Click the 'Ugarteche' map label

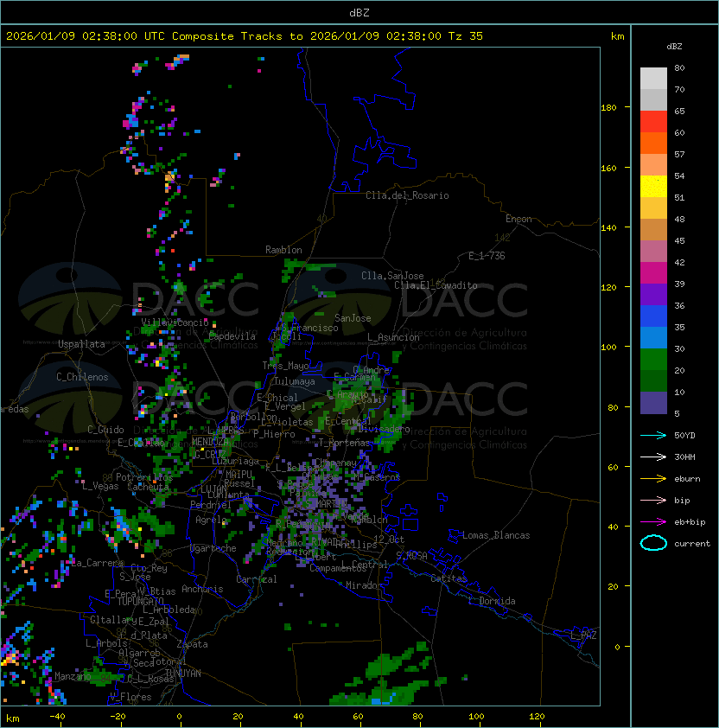tap(213, 548)
